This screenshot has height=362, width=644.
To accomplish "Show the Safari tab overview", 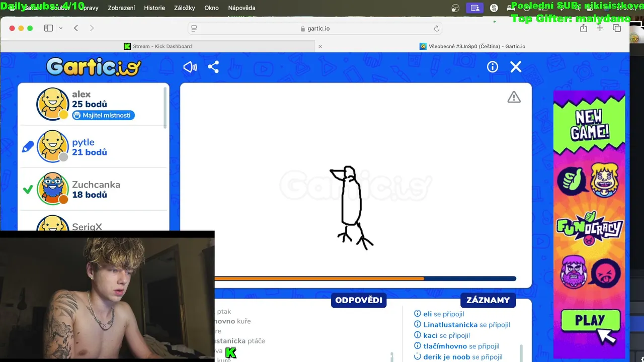I will coord(617,28).
